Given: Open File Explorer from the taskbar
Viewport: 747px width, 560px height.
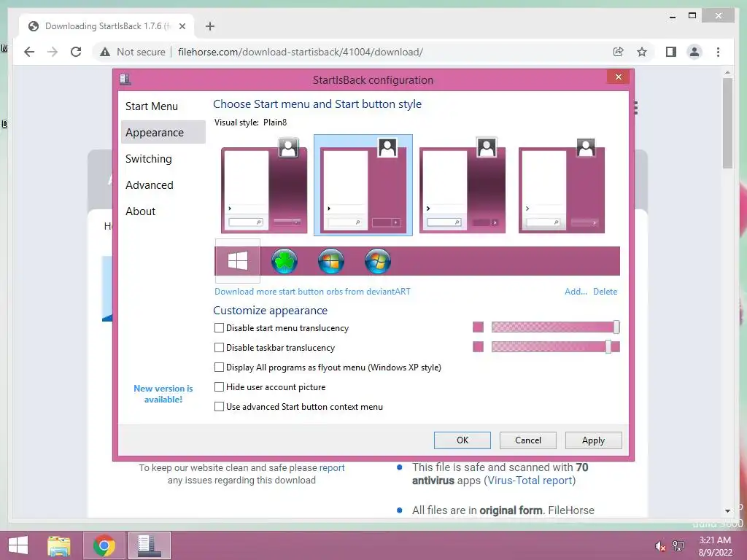Looking at the screenshot, I should click(59, 545).
